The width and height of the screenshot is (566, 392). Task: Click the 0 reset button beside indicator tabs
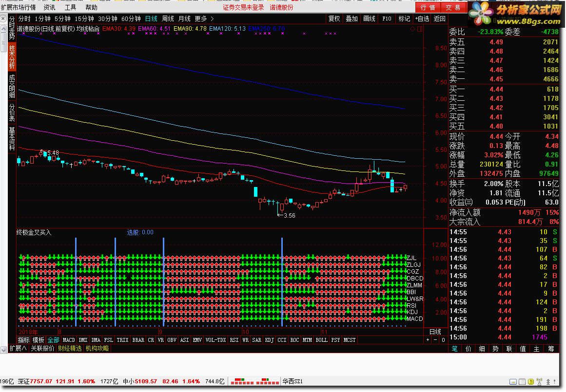pos(443,340)
